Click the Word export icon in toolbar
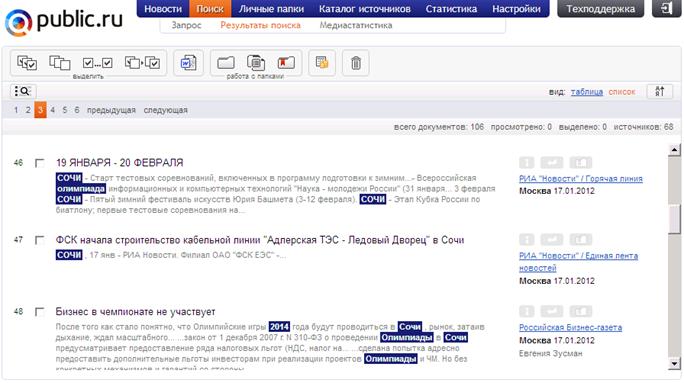Viewport: 684px width, 383px height. [x=188, y=63]
